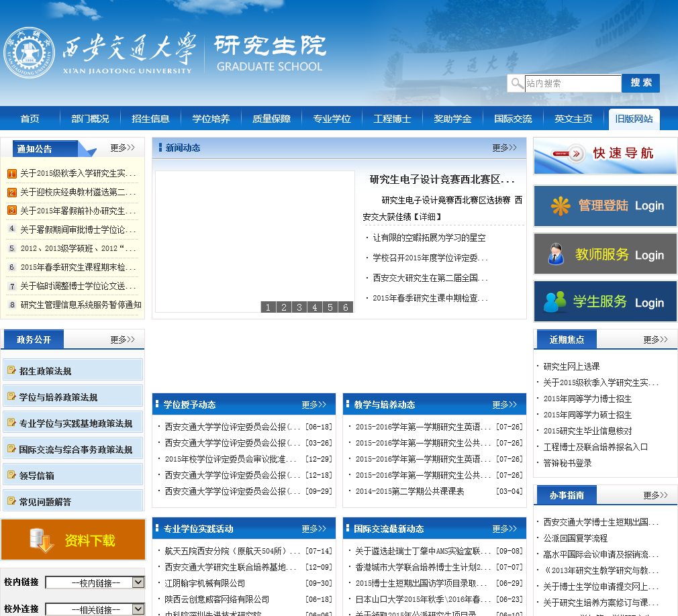Screen dimensions: 678x616
Task: Open 招生信息 navigation item
Action: [150, 119]
